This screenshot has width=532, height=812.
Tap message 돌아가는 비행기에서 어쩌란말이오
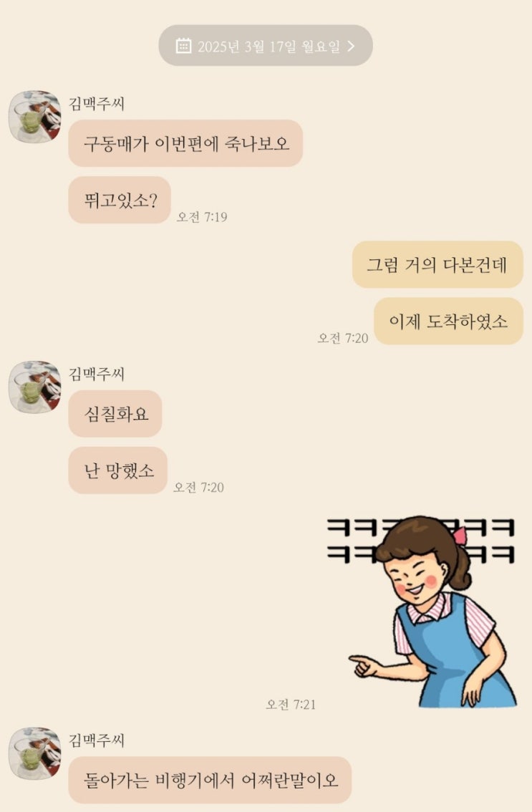[210, 780]
